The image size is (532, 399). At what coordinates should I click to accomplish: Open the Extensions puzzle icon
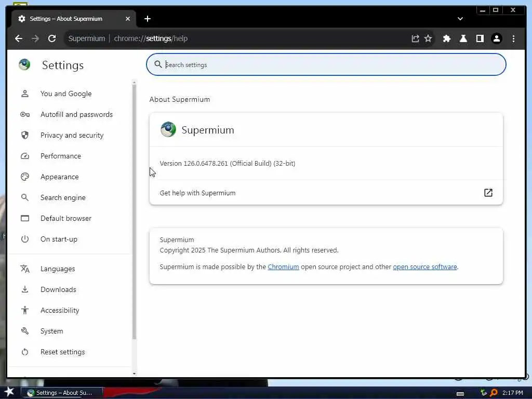pyautogui.click(x=446, y=38)
